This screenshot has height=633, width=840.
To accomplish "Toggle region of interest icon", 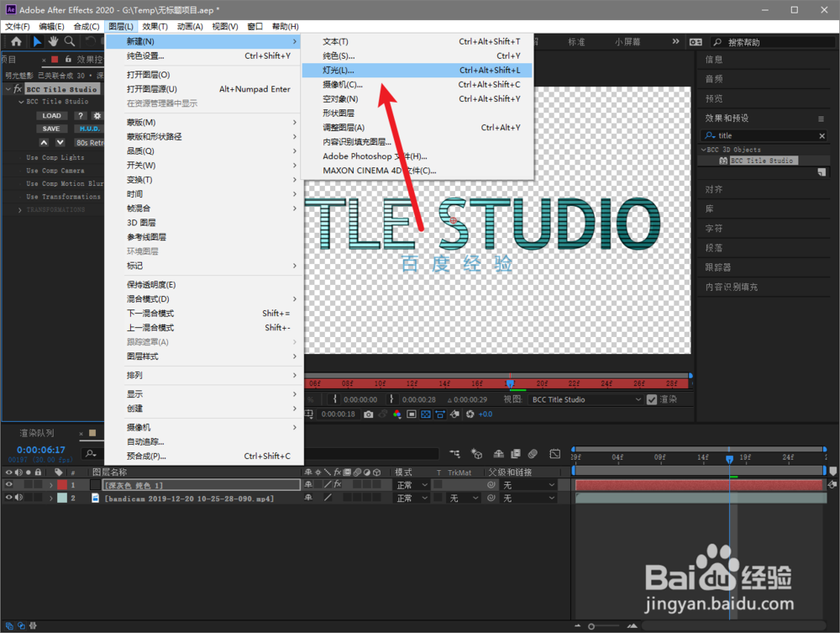I will tap(412, 414).
